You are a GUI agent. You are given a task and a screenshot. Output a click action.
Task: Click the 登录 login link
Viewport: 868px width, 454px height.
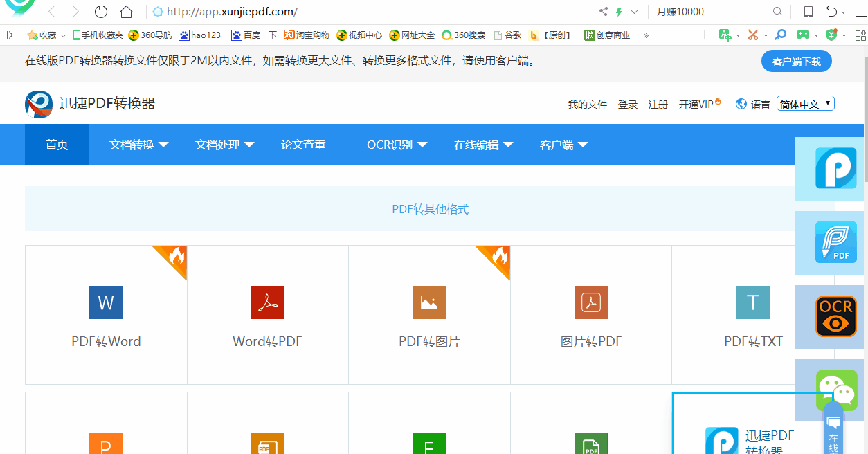(x=628, y=105)
